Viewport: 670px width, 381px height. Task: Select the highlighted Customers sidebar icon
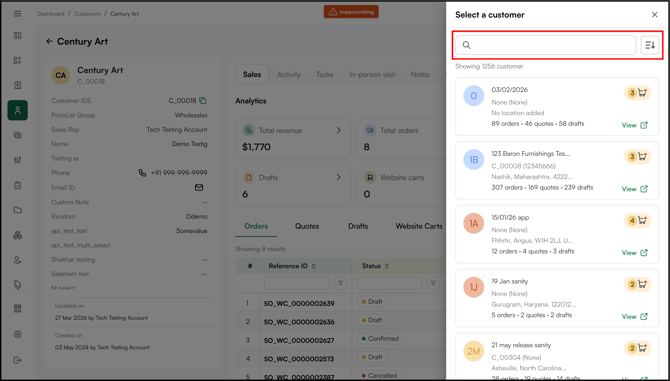pos(18,110)
